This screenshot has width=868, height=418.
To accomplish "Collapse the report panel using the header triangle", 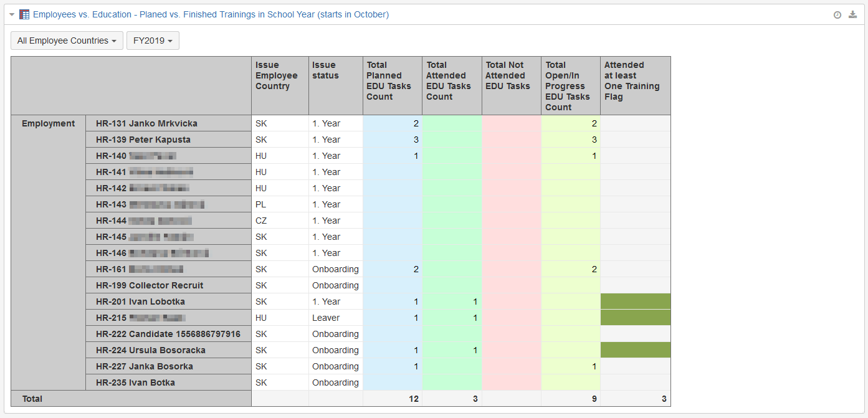I will point(12,14).
